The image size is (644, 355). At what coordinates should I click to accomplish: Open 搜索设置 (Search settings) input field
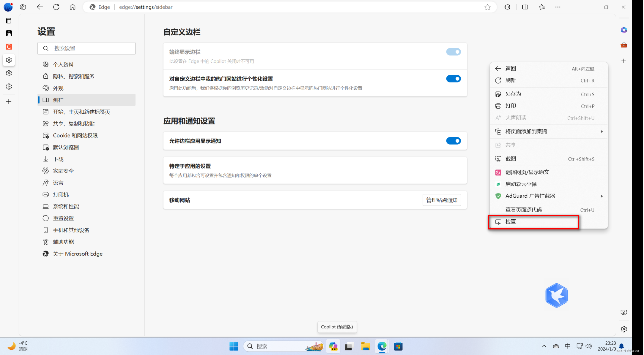pyautogui.click(x=86, y=48)
